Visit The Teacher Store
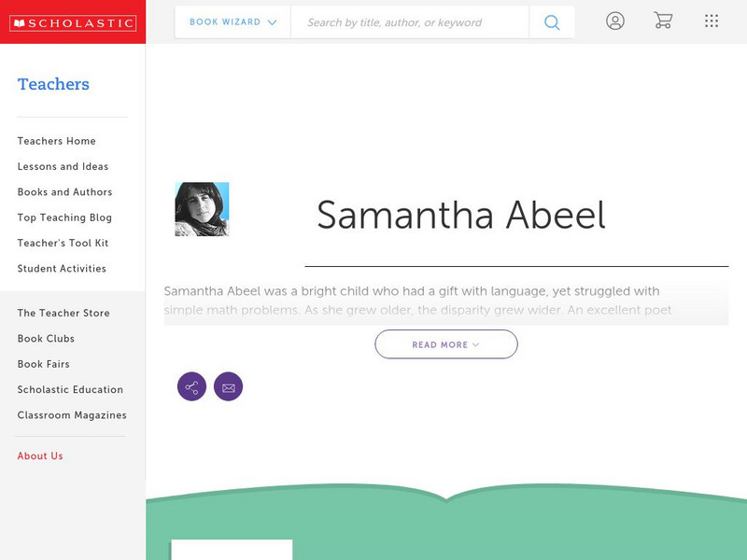Screen dimensions: 747x560 click(x=63, y=314)
